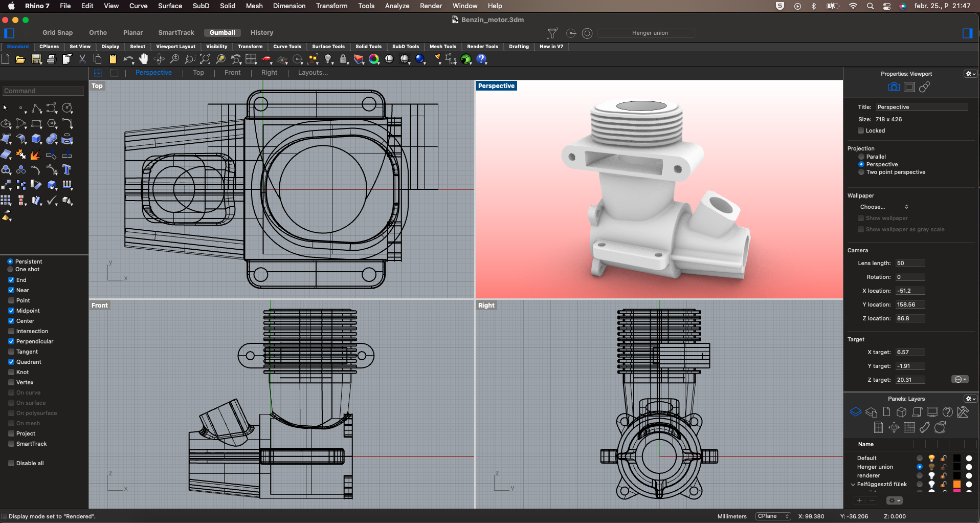Click the orange Felfüggesztő fülek color swatch

pyautogui.click(x=957, y=484)
